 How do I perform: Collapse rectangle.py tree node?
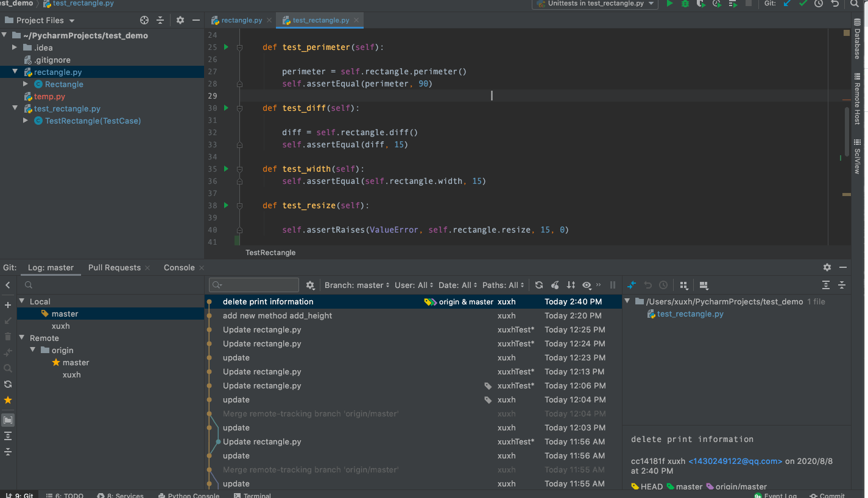15,72
